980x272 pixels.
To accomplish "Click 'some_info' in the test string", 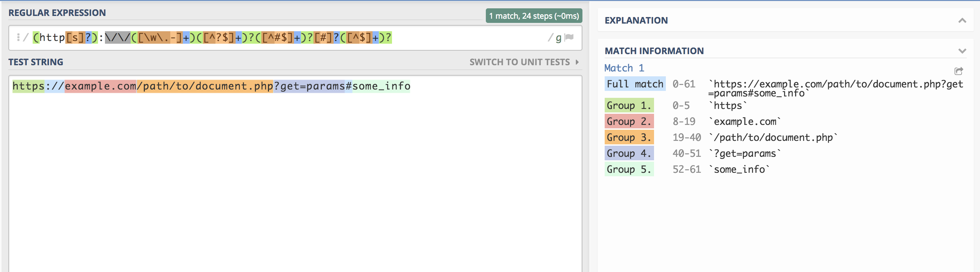I will point(381,86).
